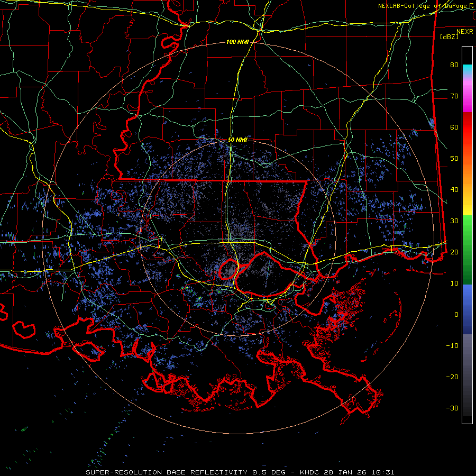Click the 70 dBZ value on color scale
Image resolution: width=476 pixels, height=476 pixels.
(x=454, y=96)
